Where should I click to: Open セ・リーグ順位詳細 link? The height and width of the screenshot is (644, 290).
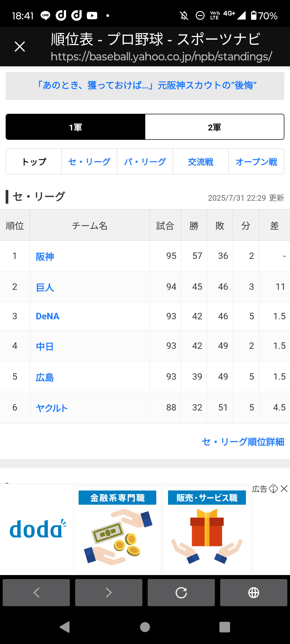(243, 442)
